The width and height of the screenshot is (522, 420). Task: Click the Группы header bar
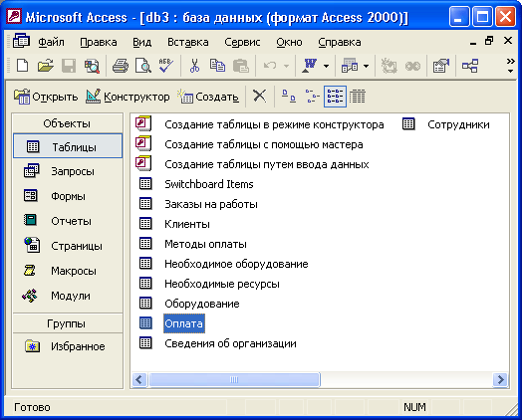pyautogui.click(x=68, y=323)
